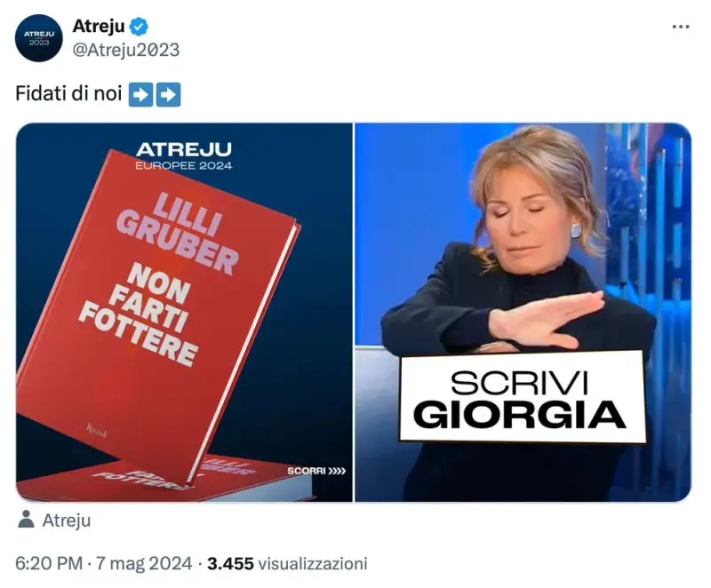Open the three-dot more options menu
This screenshot has height=588, width=711.
681,28
